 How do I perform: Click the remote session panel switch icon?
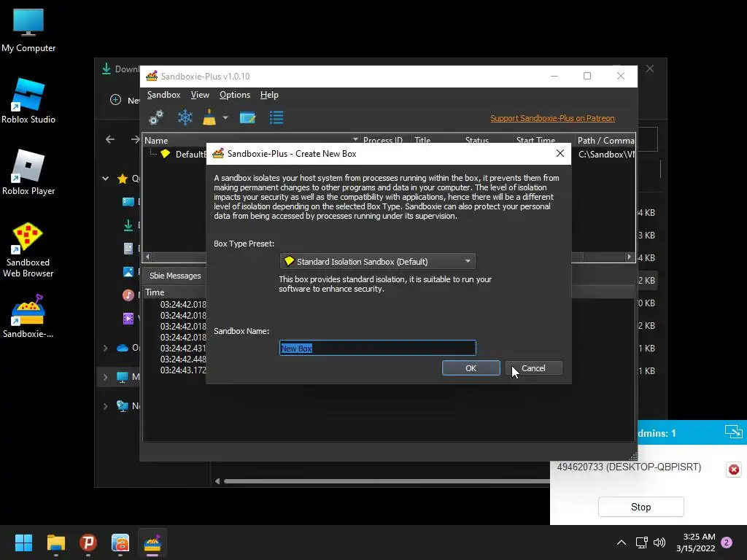(x=734, y=432)
